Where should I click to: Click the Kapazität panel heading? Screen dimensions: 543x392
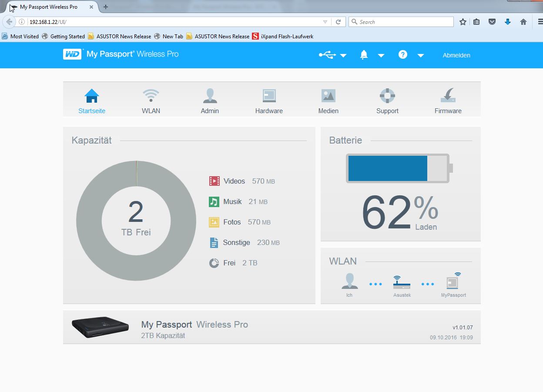(x=92, y=140)
